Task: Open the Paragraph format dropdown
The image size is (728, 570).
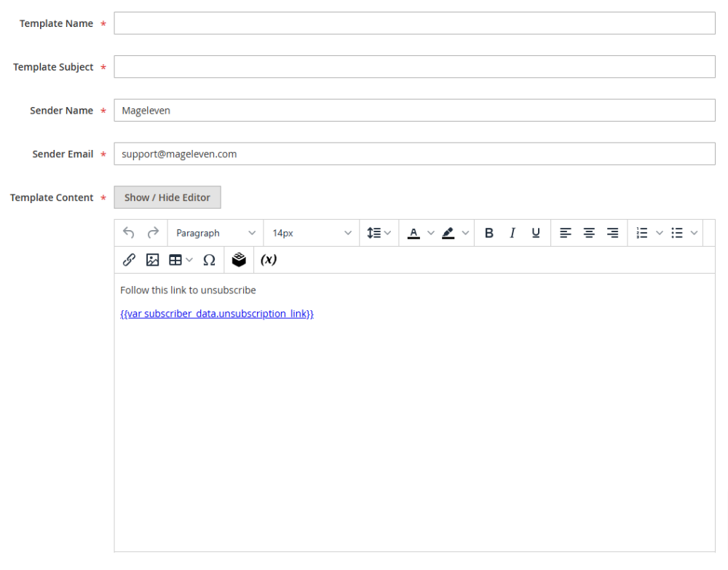Action: [215, 232]
